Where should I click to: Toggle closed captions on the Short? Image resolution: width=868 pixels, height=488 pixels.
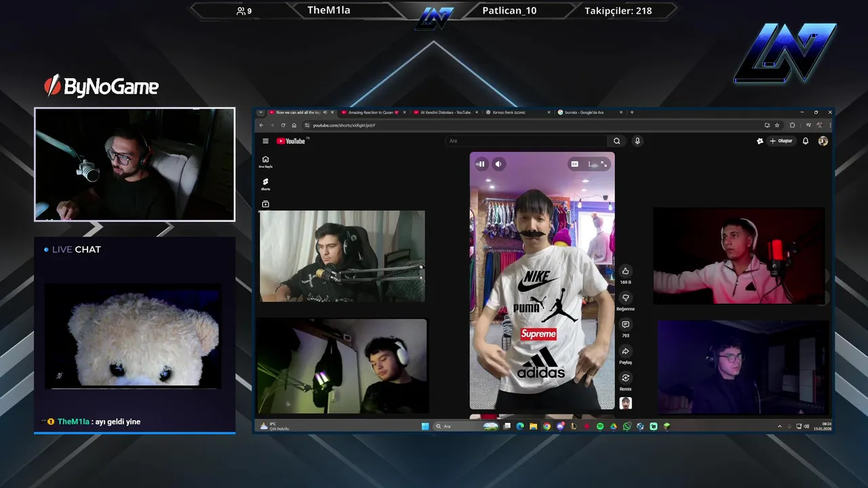click(574, 164)
